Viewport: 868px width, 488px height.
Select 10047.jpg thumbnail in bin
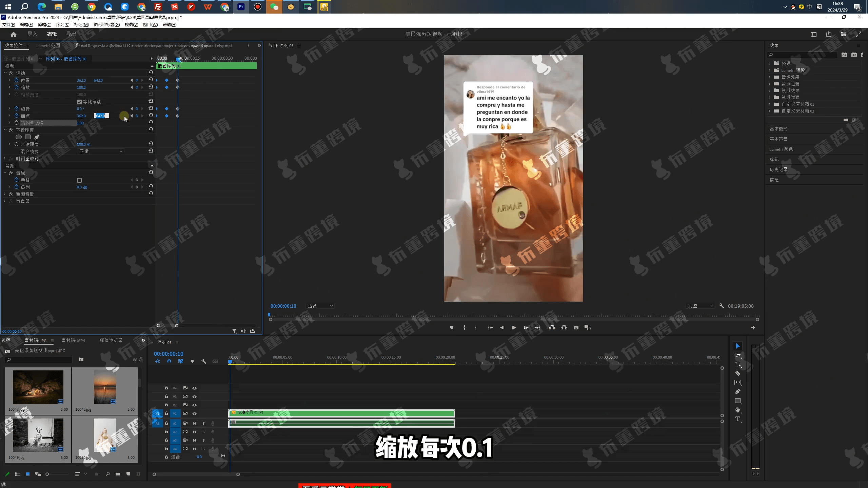pyautogui.click(x=38, y=387)
